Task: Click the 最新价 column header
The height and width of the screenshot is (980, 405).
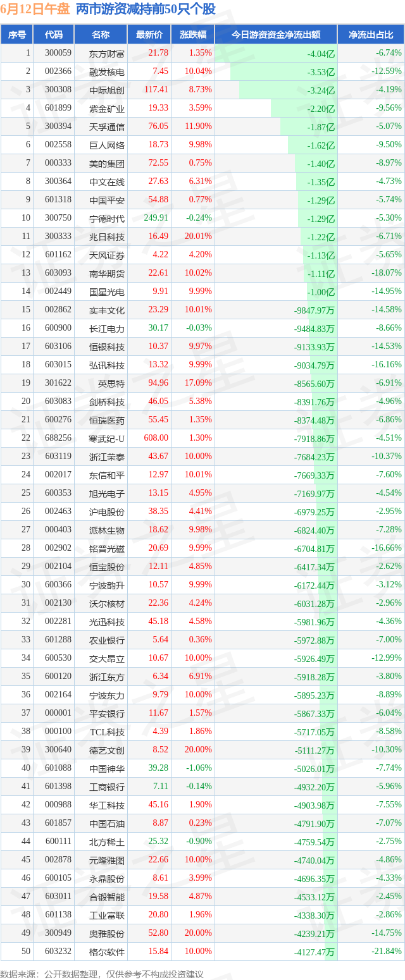Action: click(149, 35)
